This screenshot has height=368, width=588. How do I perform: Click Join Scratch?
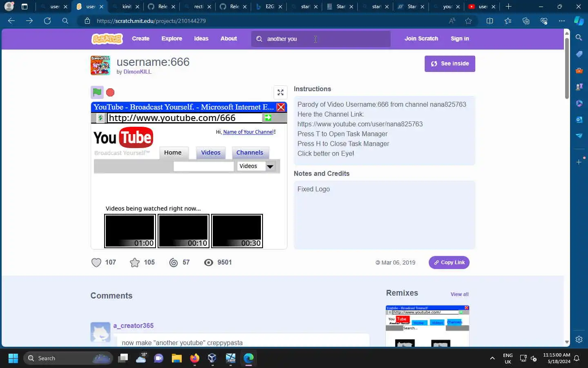421,38
